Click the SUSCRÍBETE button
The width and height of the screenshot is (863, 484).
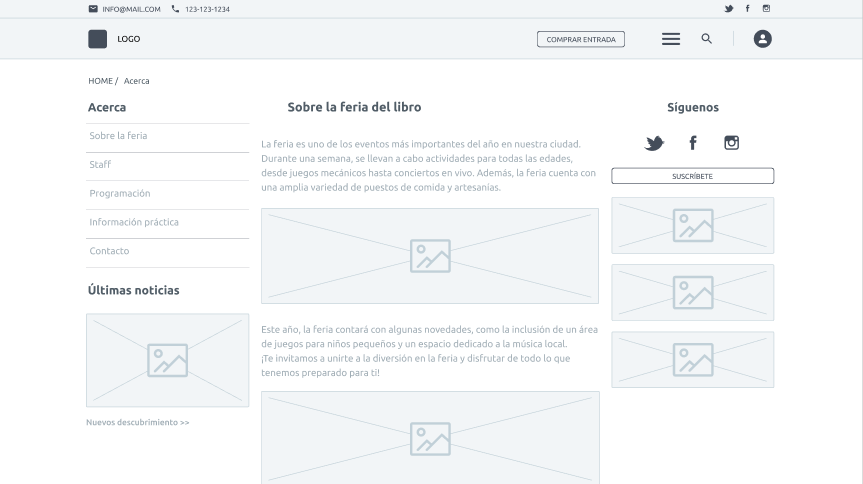point(692,176)
